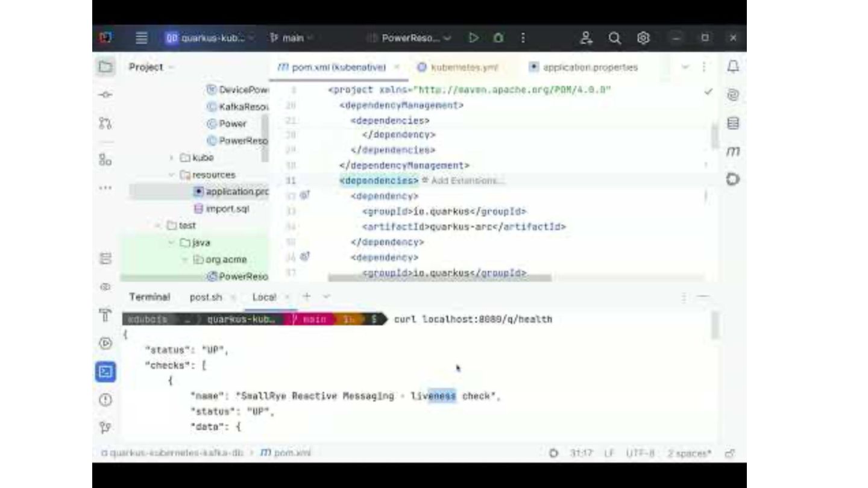Open the Commit tool window
Viewport: 868px width, 488px height.
tap(105, 95)
